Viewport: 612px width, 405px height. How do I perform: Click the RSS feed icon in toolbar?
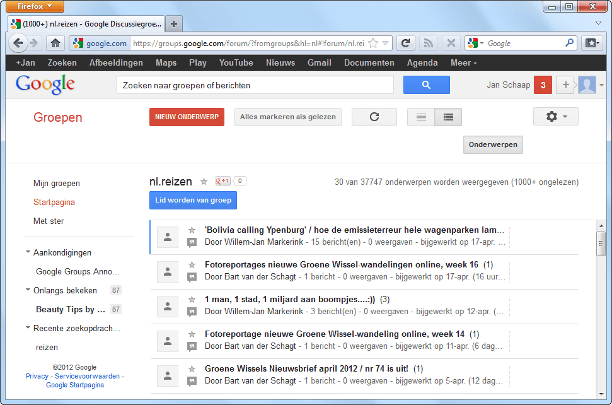(428, 43)
